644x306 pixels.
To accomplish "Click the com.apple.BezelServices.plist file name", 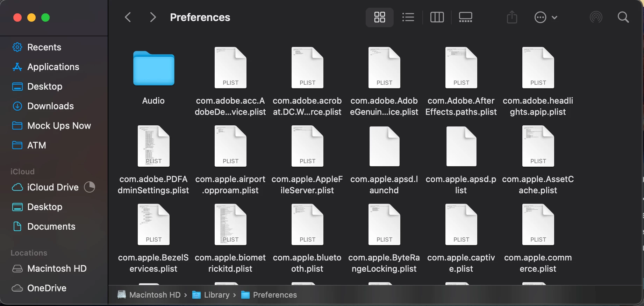I will click(153, 263).
